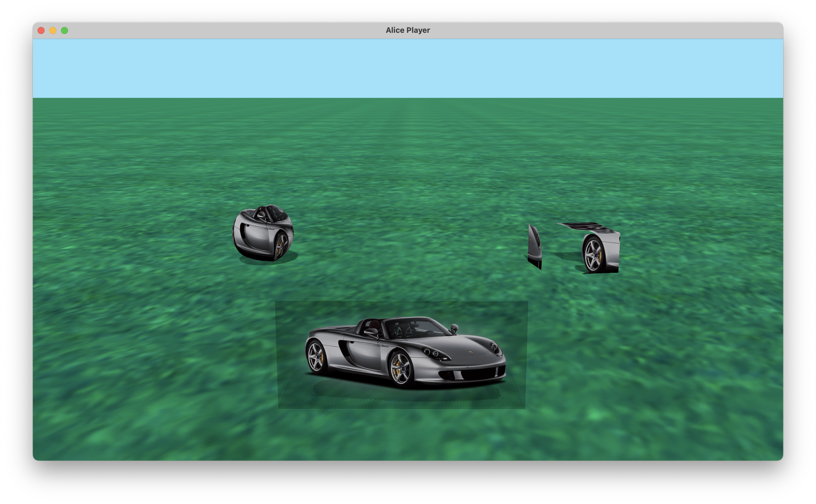Click the car-textured sphere object
The width and height of the screenshot is (816, 504).
point(263,233)
